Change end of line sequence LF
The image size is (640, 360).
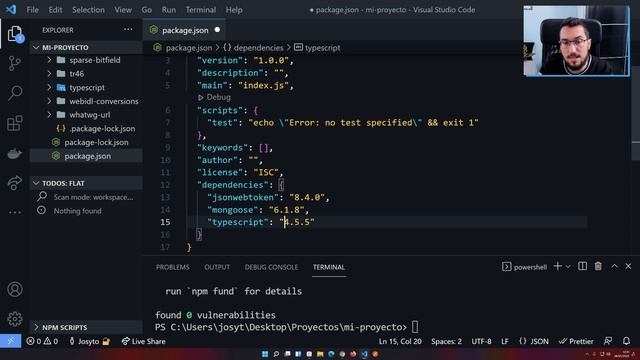pos(505,341)
